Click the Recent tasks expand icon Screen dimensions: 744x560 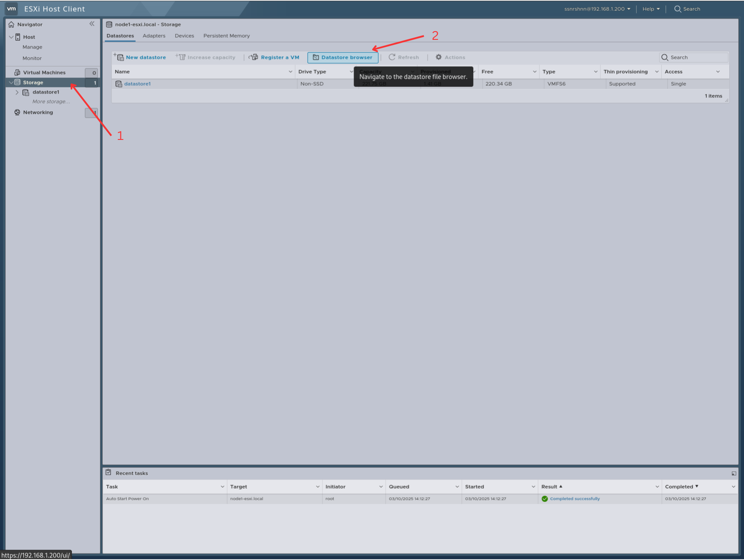tap(734, 473)
